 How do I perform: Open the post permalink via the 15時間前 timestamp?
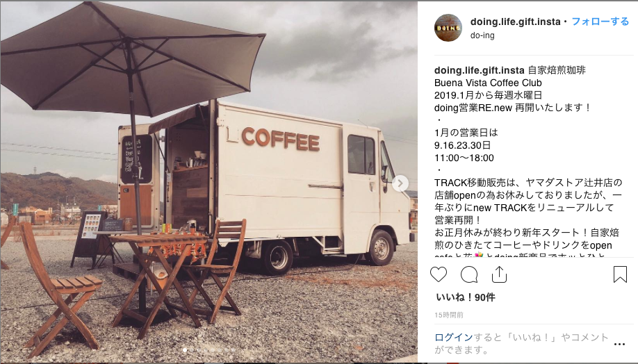[449, 315]
